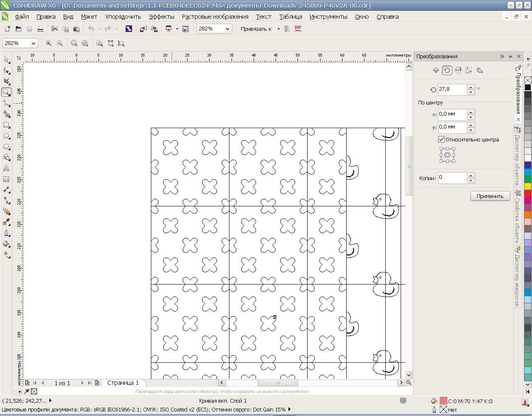Image resolution: width=532 pixels, height=416 pixels.
Task: Select the Text tool
Action: (x=6, y=168)
